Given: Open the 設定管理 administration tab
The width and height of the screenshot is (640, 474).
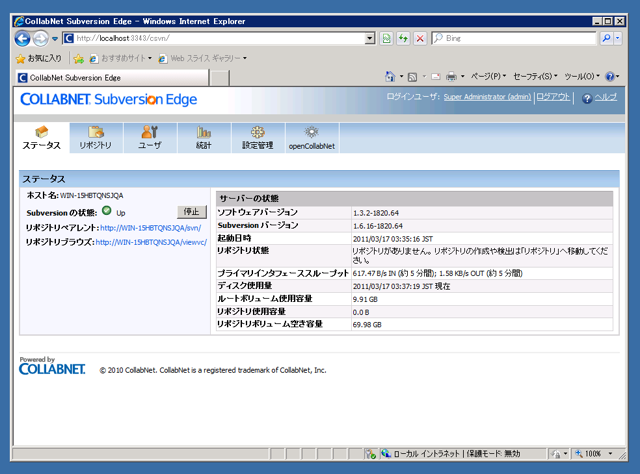Looking at the screenshot, I should coord(258,138).
